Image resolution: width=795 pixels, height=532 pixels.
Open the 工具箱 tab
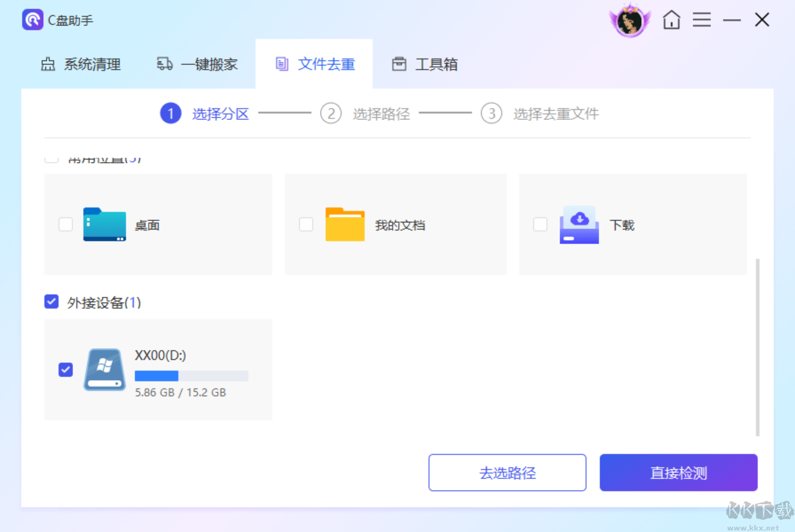[x=425, y=64]
